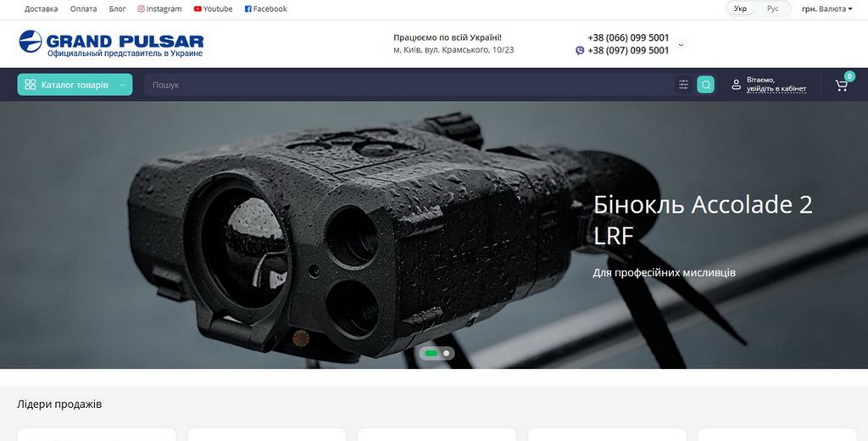
Task: Switch site language to Укр
Action: point(741,8)
